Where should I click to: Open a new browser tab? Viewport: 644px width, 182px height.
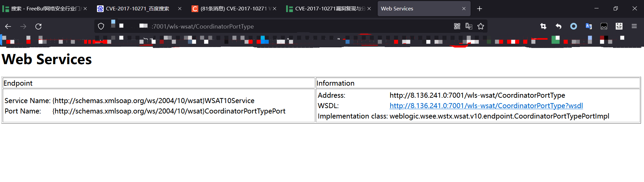point(480,9)
